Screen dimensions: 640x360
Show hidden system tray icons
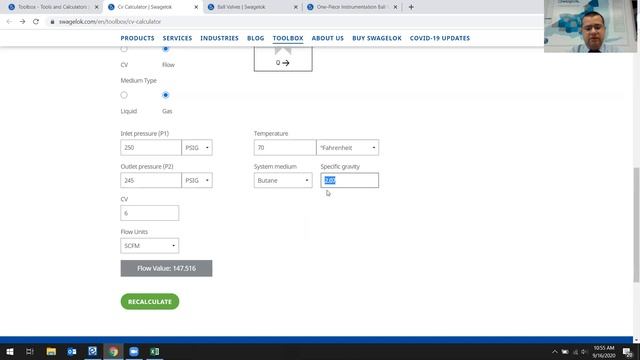(x=554, y=351)
